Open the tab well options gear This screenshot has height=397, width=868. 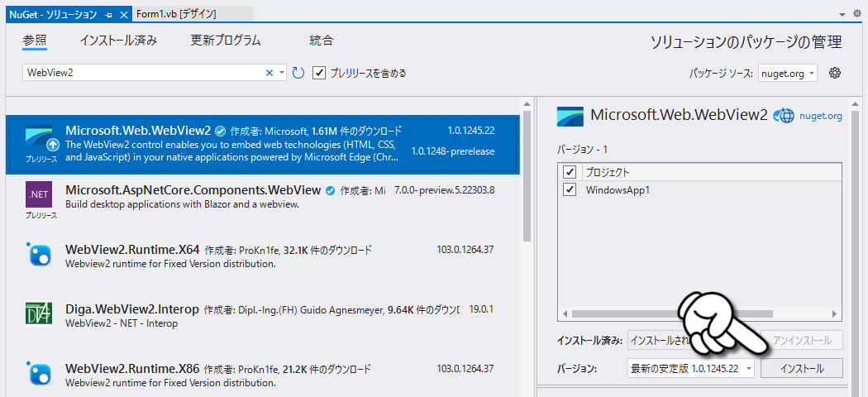(x=857, y=14)
